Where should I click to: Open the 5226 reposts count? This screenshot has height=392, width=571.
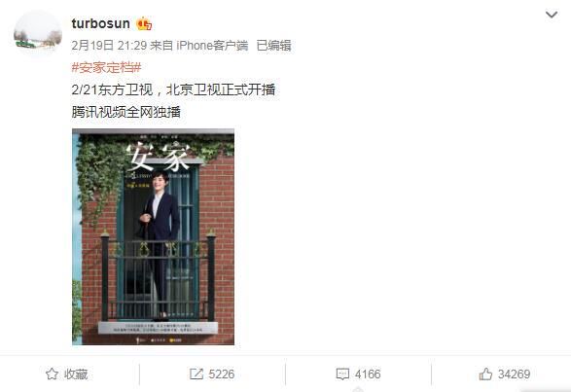[x=222, y=374]
